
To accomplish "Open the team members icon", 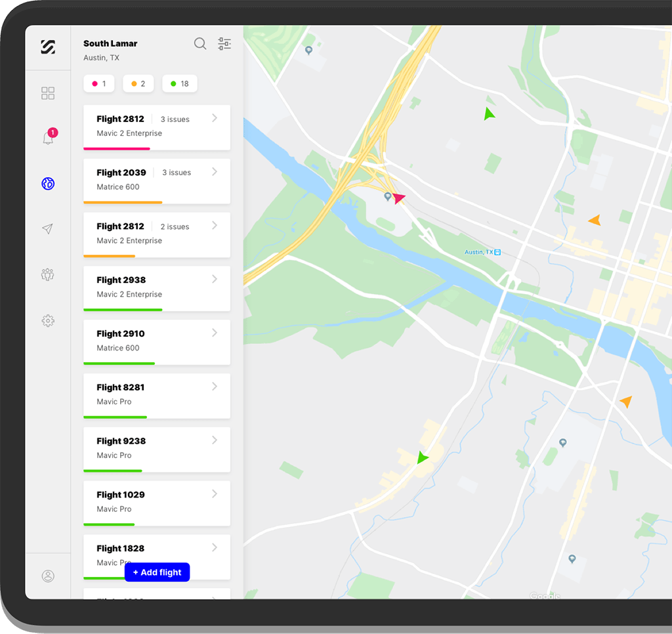I will 48,274.
